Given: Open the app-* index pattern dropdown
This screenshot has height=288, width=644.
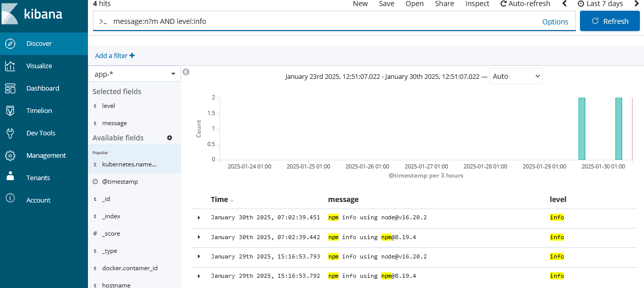Looking at the screenshot, I should [x=134, y=74].
